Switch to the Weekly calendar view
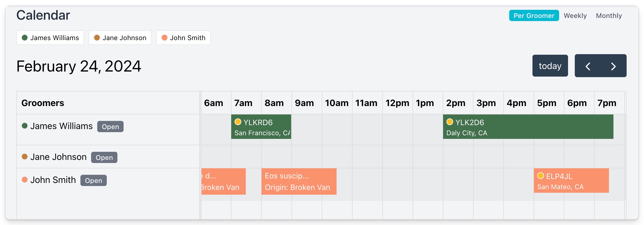644x225 pixels. tap(575, 15)
